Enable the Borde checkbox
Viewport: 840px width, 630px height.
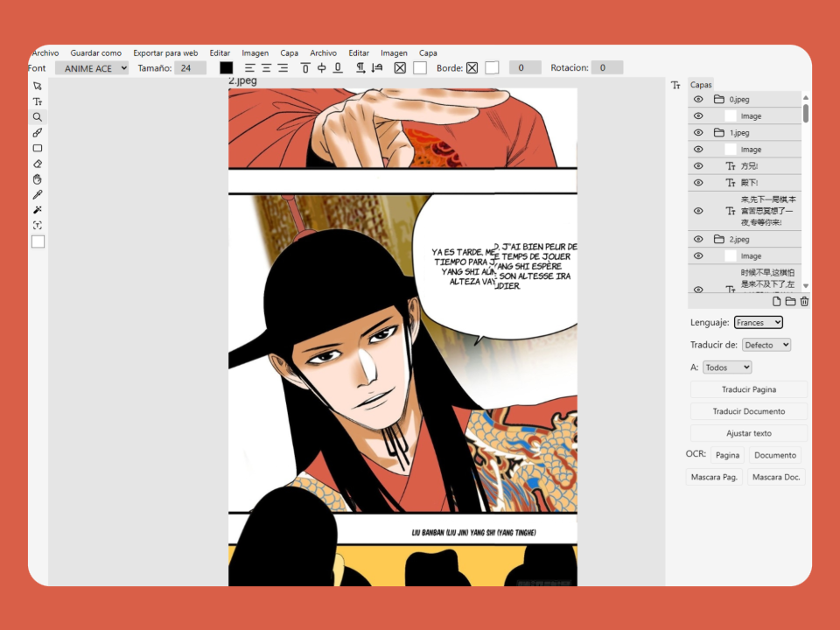(472, 67)
